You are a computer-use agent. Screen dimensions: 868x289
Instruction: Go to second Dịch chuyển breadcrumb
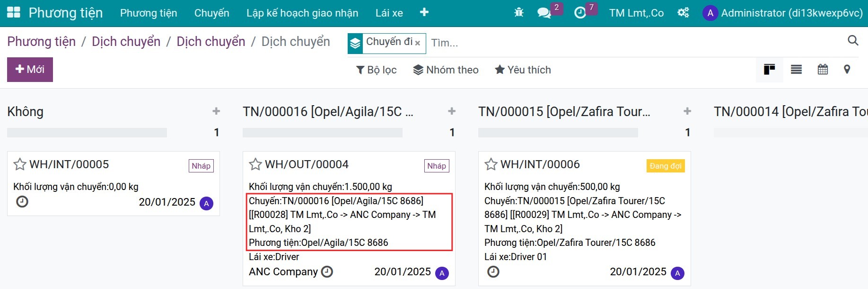211,42
